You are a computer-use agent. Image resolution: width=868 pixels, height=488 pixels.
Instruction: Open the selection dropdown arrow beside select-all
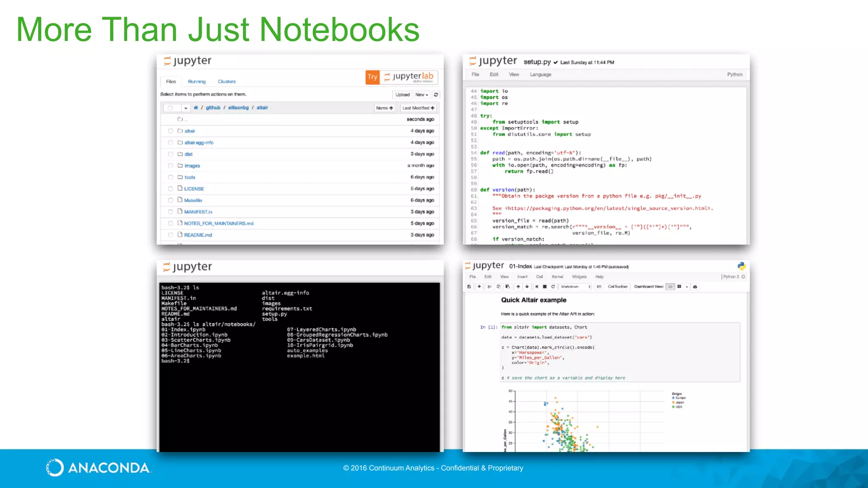[186, 108]
